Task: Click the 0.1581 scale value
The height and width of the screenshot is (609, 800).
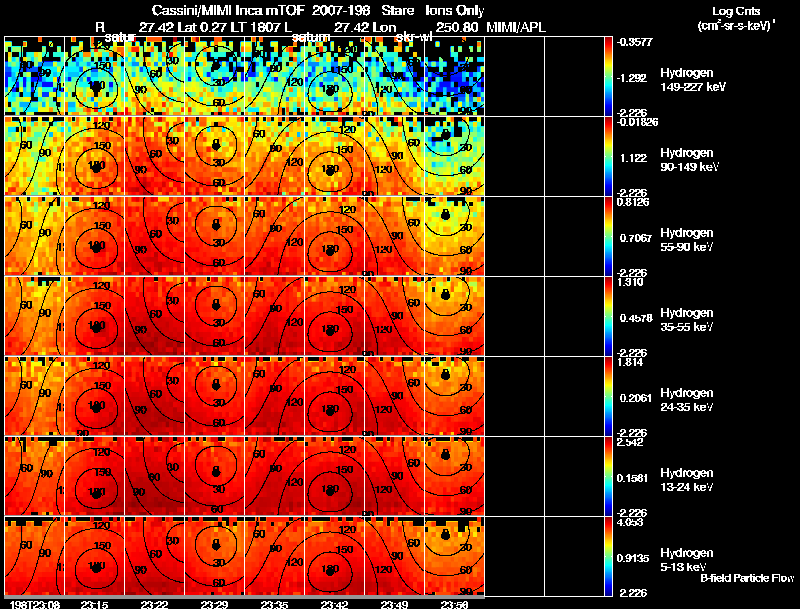Action: tap(632, 478)
